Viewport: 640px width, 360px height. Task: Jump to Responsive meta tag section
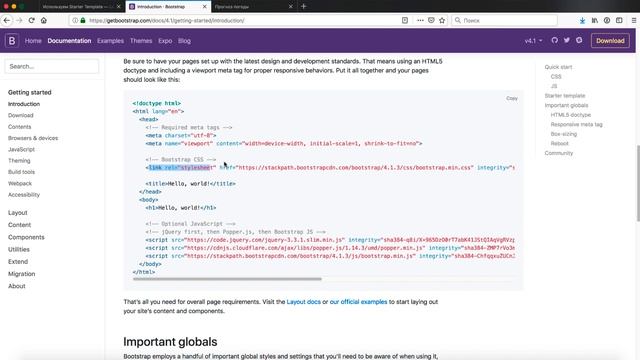(576, 124)
